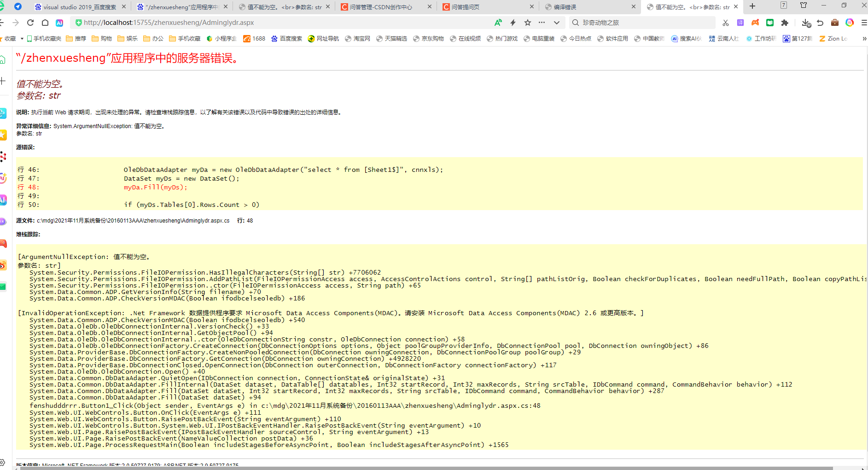Open a new tab with plus button
The width and height of the screenshot is (868, 470).
coord(752,6)
